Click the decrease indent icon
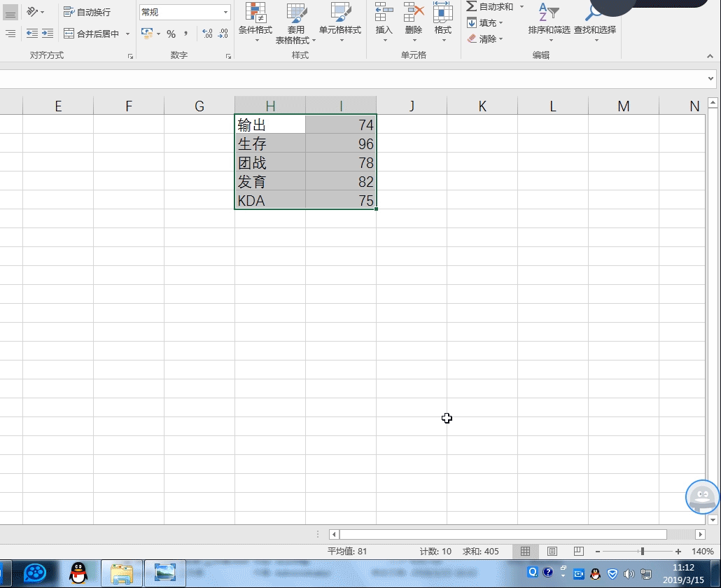Image resolution: width=721 pixels, height=588 pixels. coord(32,33)
